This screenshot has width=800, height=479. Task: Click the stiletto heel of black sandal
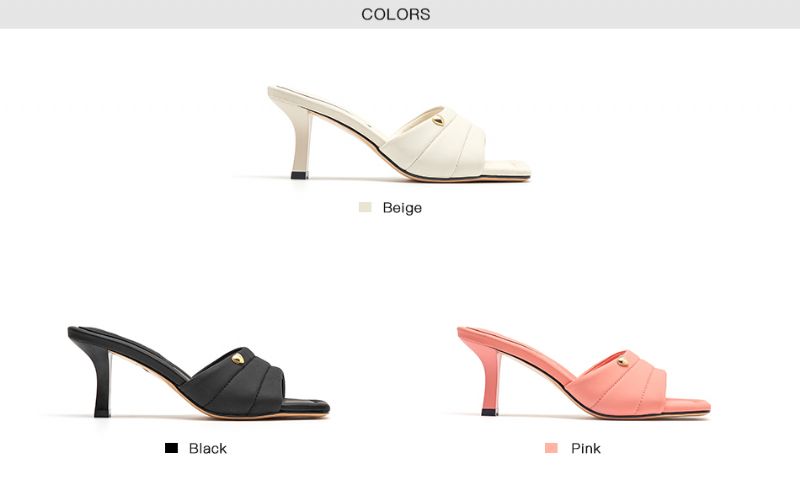click(x=103, y=385)
